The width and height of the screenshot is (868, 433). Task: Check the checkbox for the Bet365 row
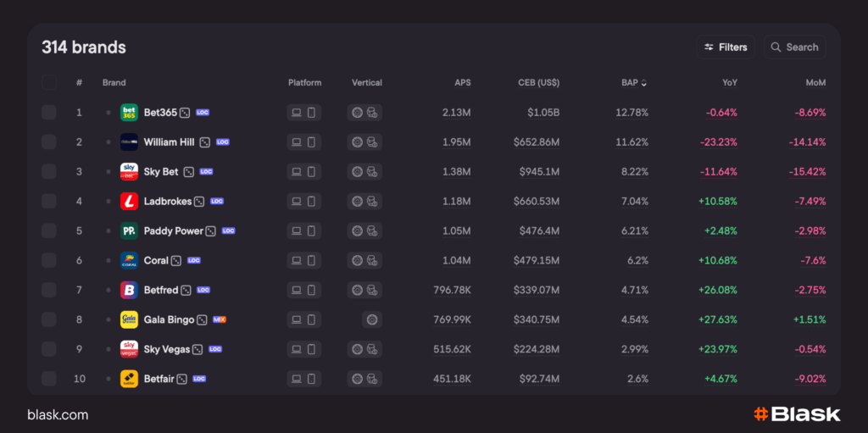(x=49, y=113)
